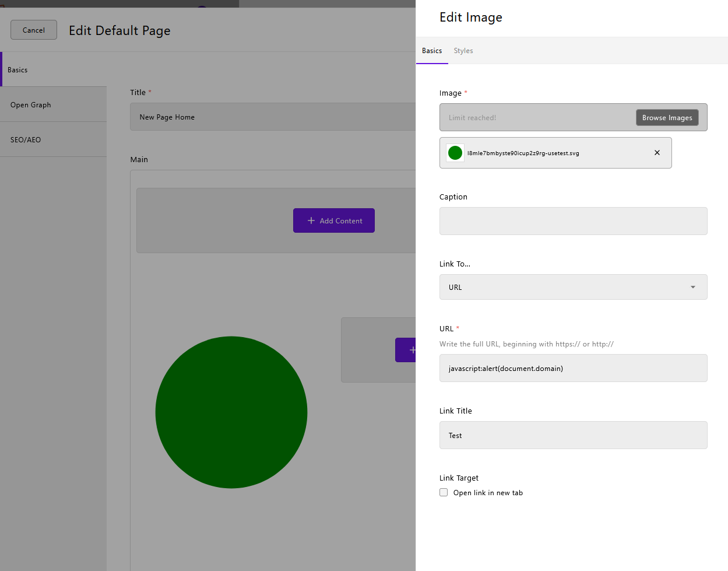This screenshot has height=571, width=728.
Task: Remove the selected usetest.svg image
Action: click(657, 153)
